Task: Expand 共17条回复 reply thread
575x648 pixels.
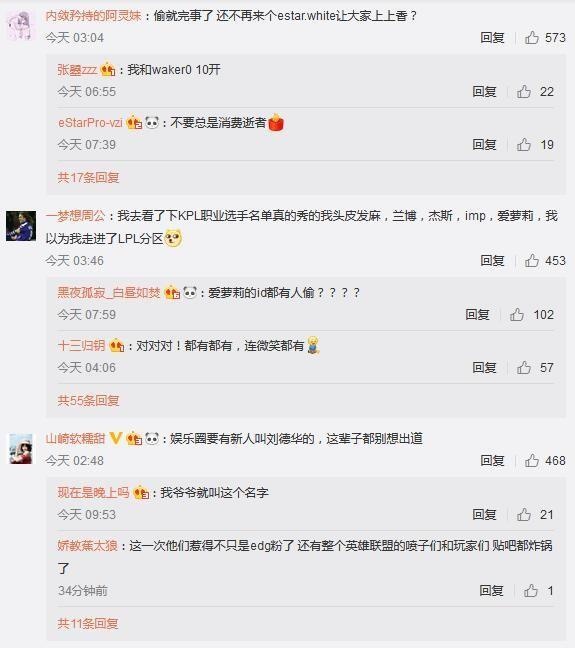Action: point(88,178)
